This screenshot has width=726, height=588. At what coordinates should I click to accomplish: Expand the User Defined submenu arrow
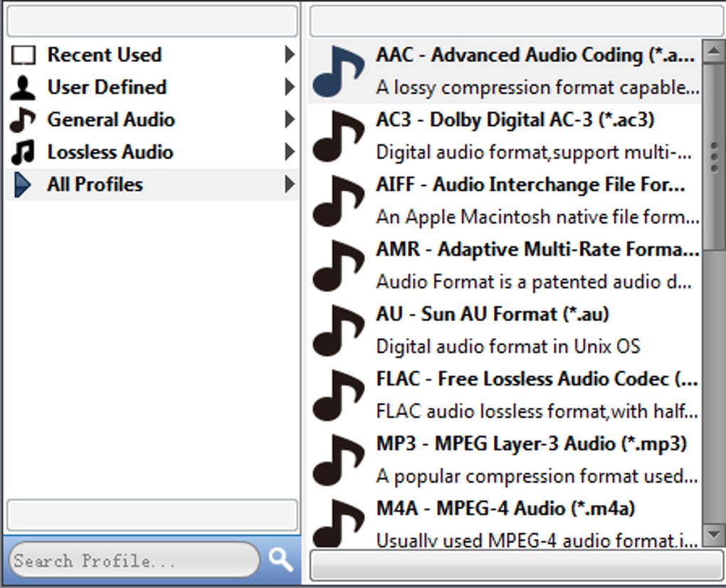290,87
